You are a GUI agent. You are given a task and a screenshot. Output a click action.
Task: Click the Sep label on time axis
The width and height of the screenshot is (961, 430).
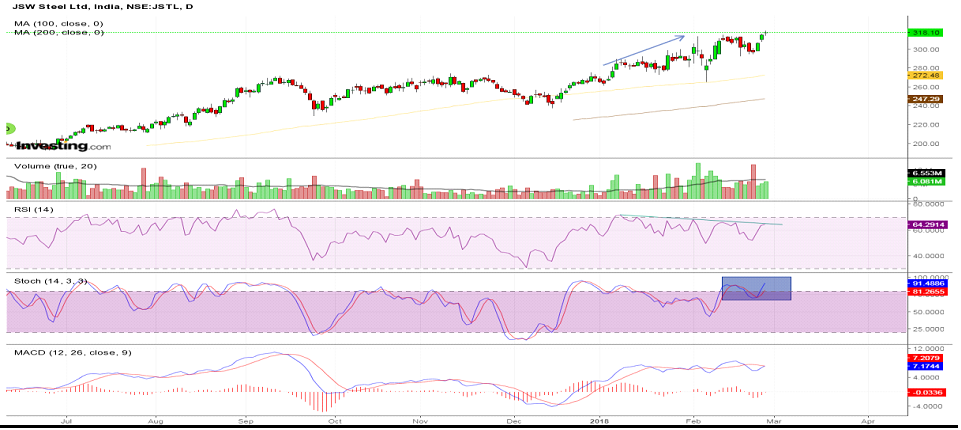click(246, 421)
